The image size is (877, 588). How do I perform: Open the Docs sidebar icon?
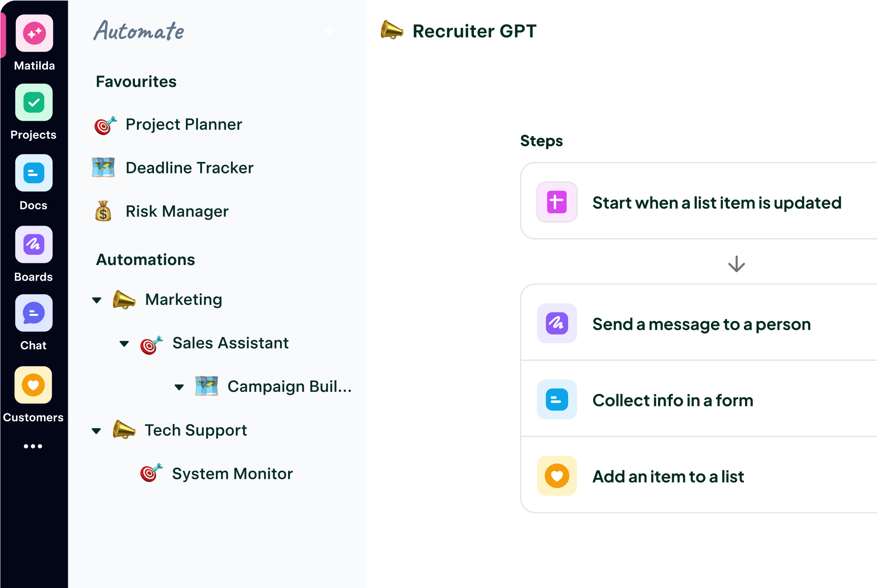tap(34, 173)
